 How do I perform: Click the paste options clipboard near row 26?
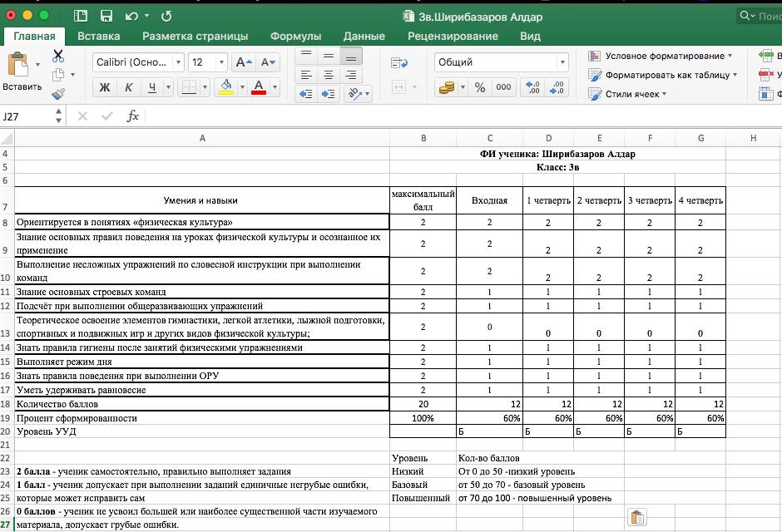click(x=637, y=518)
